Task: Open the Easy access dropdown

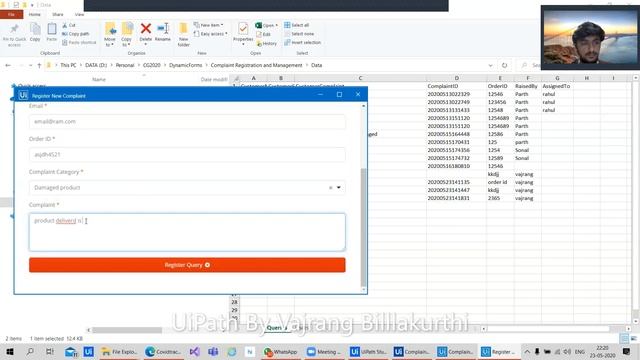Action: pos(211,34)
